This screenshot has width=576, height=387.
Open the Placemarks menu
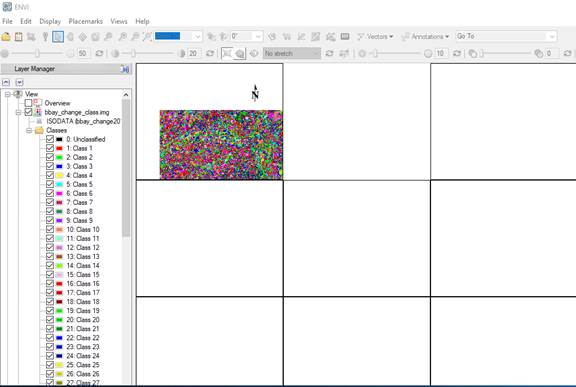[x=86, y=21]
